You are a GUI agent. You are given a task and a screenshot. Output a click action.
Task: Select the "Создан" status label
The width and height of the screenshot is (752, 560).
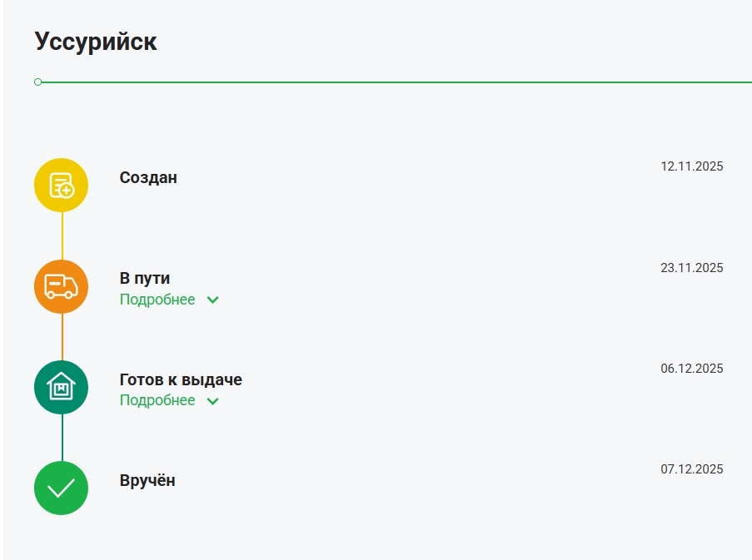pyautogui.click(x=148, y=177)
